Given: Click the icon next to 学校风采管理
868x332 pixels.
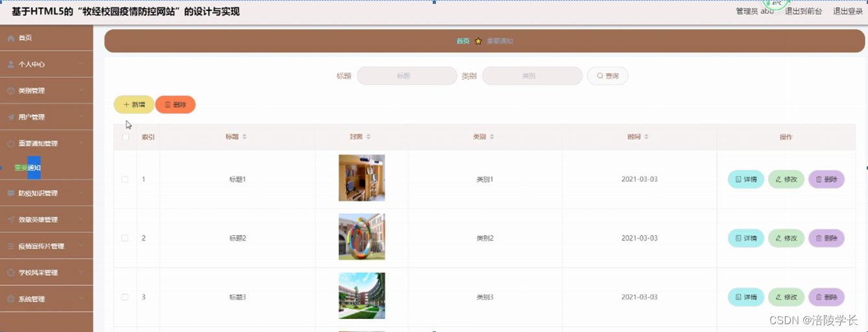Looking at the screenshot, I should (10, 273).
